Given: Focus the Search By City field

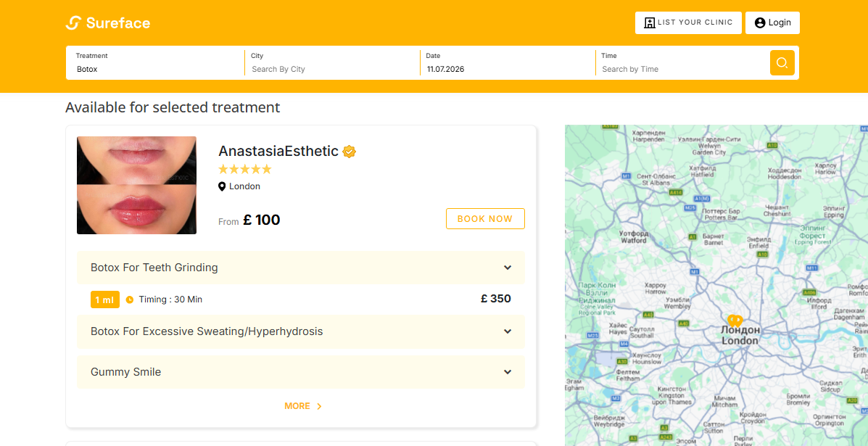Looking at the screenshot, I should (332, 69).
